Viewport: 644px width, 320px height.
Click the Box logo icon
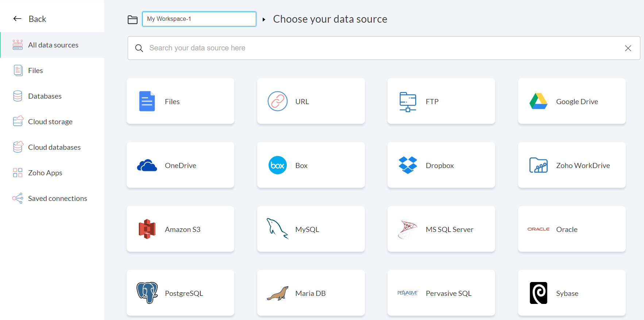click(278, 165)
